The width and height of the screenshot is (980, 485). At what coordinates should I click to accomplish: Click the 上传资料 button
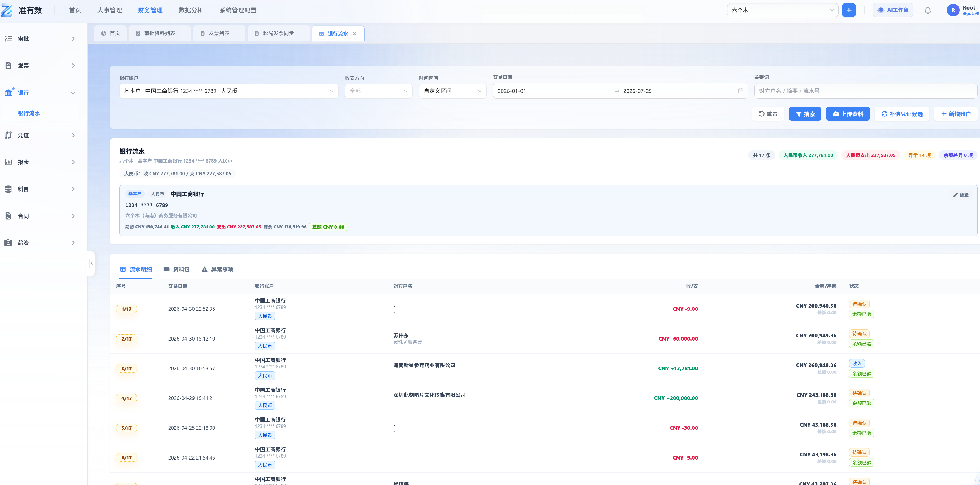pos(848,114)
